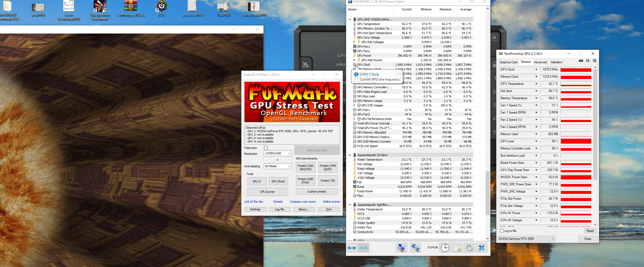Open FurMark Online scores link
Viewport: 644px width, 267px height.
[x=331, y=202]
